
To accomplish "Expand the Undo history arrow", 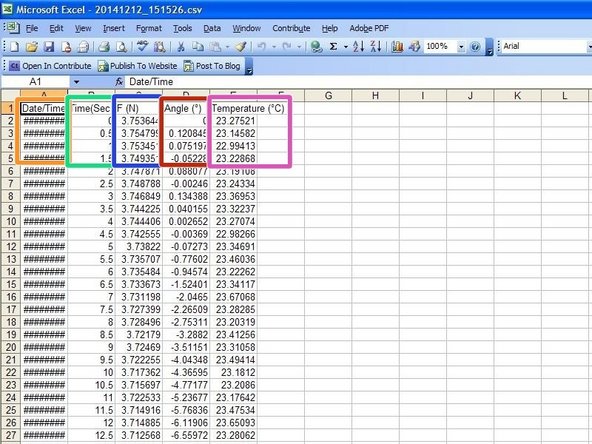I will tap(274, 47).
